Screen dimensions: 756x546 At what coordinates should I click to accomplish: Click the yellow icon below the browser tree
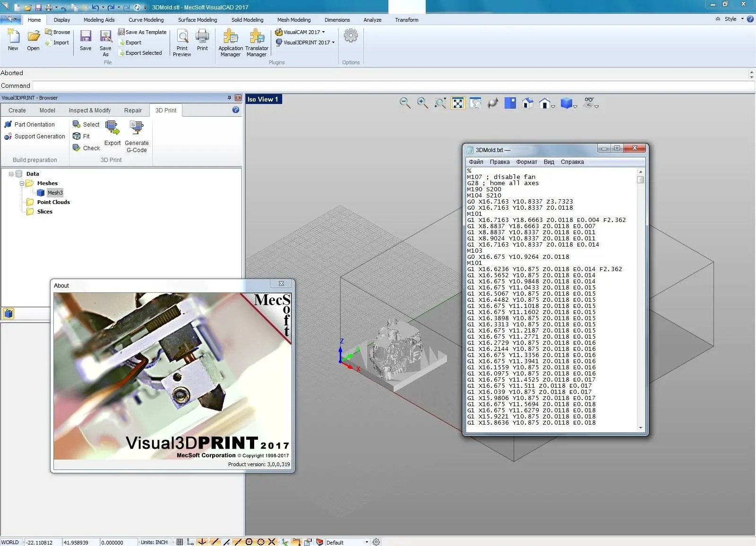[x=9, y=313]
